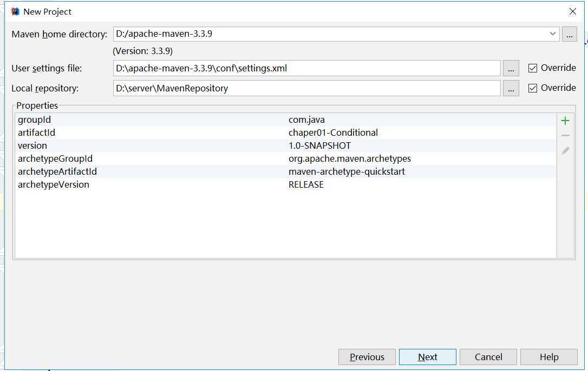Toggle Override for the local repository

click(532, 88)
